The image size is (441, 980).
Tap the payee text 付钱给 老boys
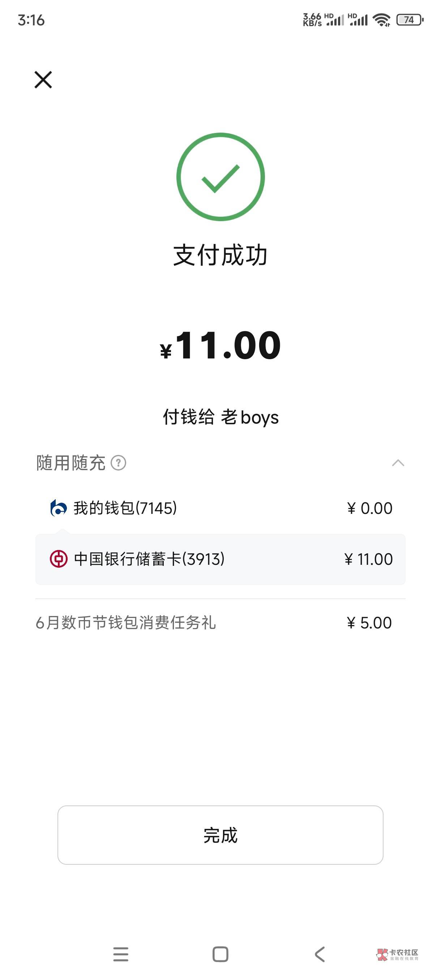coord(221,417)
